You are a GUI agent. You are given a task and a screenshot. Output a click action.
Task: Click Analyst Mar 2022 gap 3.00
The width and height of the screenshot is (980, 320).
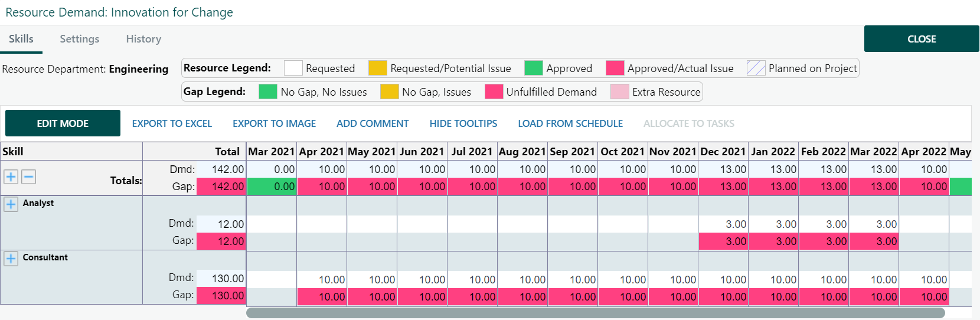tap(874, 241)
